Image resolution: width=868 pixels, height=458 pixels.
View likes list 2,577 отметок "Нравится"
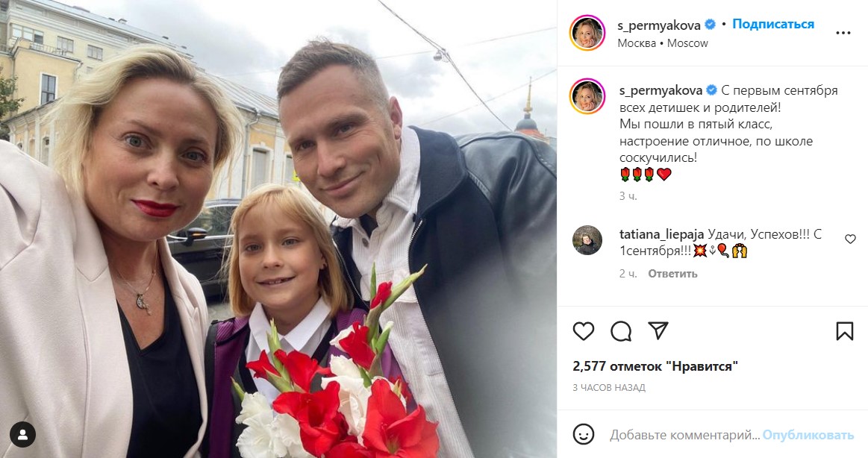tap(655, 366)
